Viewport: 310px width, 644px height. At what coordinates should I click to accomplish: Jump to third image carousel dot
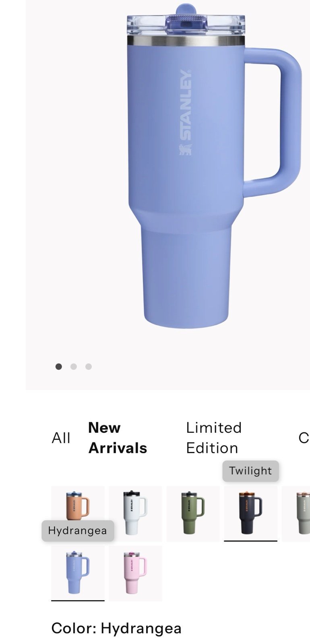coord(89,366)
